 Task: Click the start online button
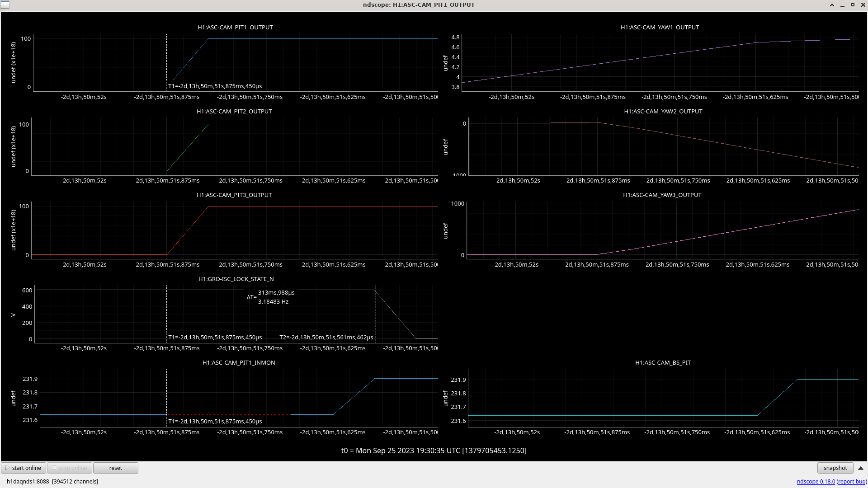tap(24, 468)
